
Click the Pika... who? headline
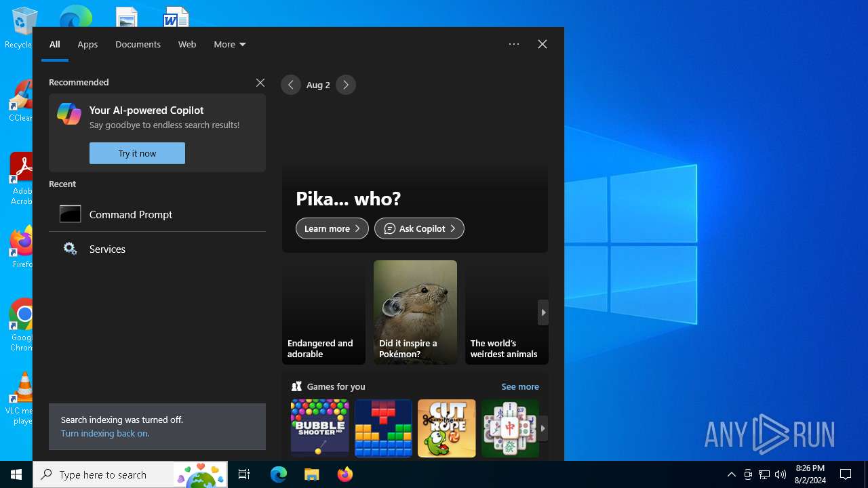click(349, 199)
